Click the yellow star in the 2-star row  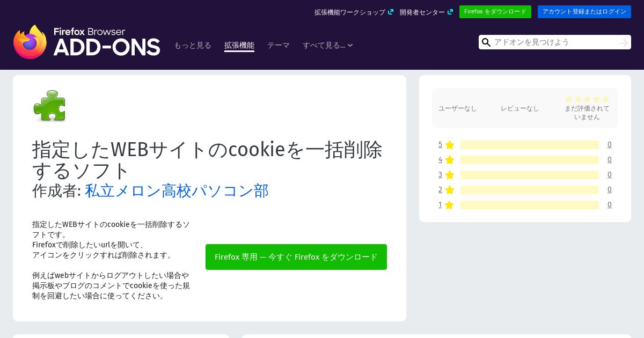(x=450, y=190)
